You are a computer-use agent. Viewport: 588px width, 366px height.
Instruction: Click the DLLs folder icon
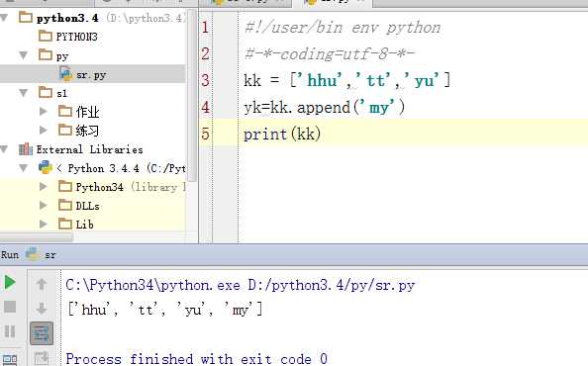pos(65,205)
